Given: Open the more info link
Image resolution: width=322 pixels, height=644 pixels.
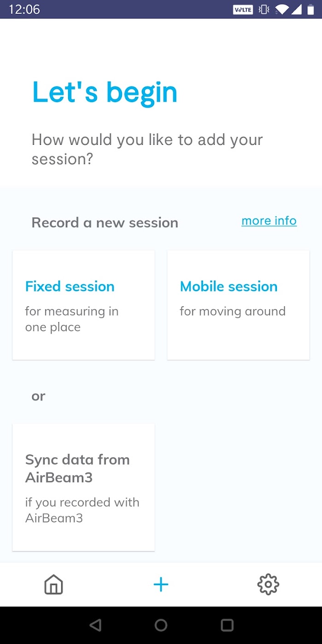Looking at the screenshot, I should [x=269, y=221].
